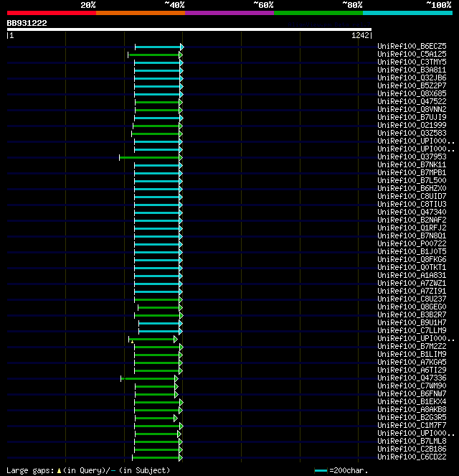Click the purple ~60% identity legend segment

click(229, 13)
